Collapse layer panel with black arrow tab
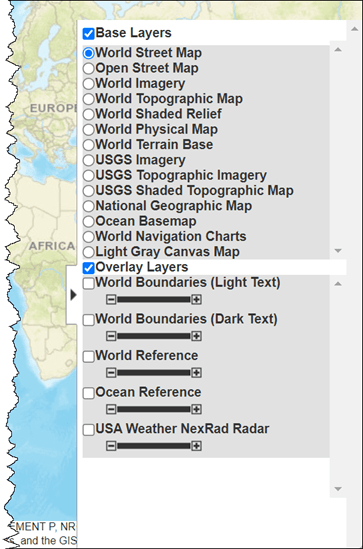The width and height of the screenshot is (363, 549). (73, 295)
